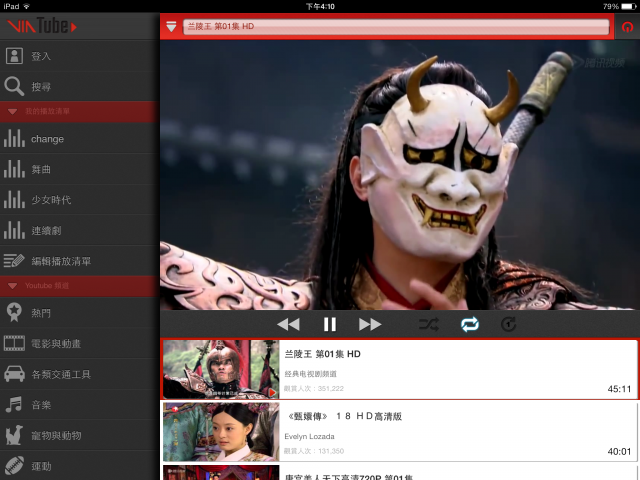Open the 舞曲 playlist

pyautogui.click(x=80, y=169)
